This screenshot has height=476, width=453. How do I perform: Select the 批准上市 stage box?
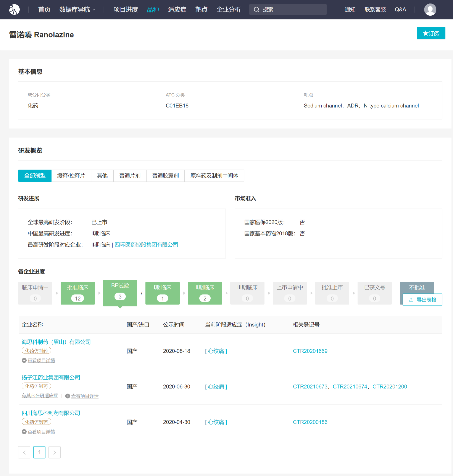[332, 293]
